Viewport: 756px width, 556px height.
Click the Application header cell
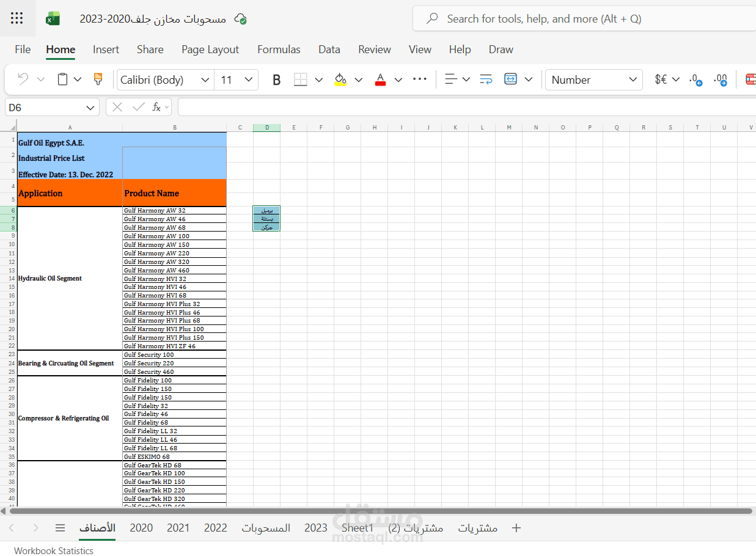pyautogui.click(x=70, y=193)
